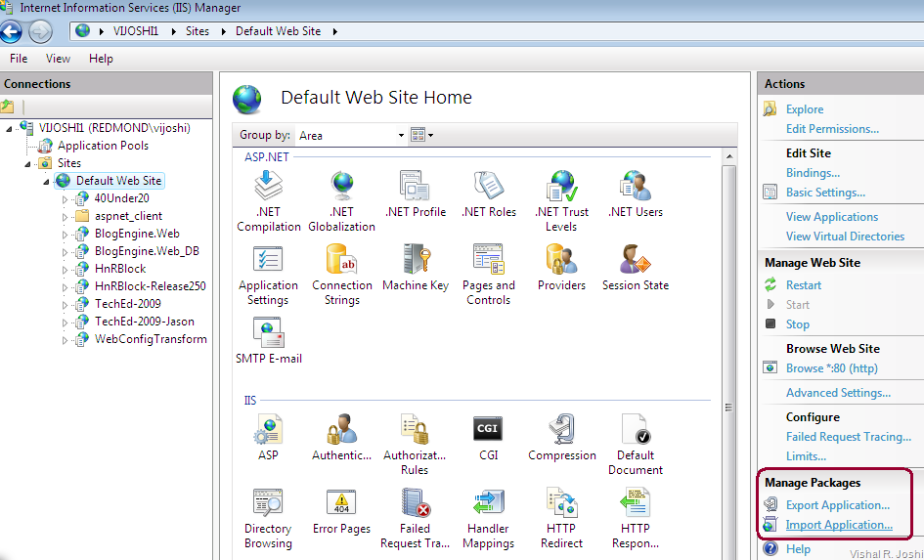The image size is (924, 560).
Task: Open the .NET Compilation feature icon
Action: click(268, 186)
